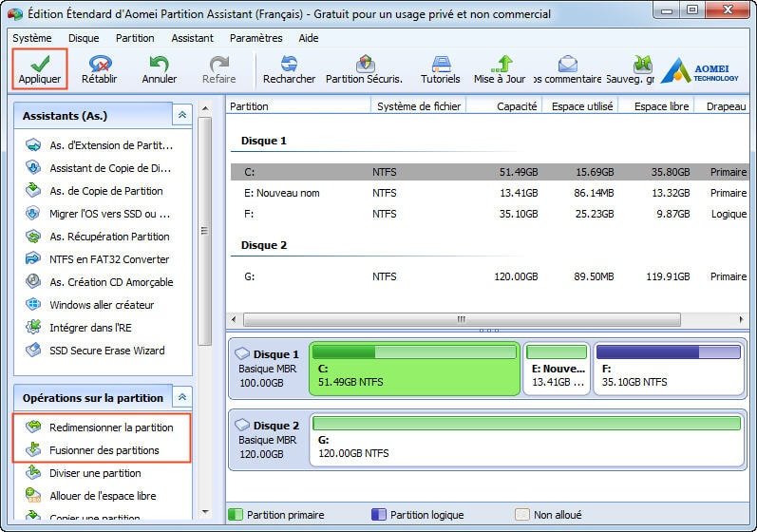The height and width of the screenshot is (532, 757).
Task: Click the Partition logique legend swatch
Action: 378,515
